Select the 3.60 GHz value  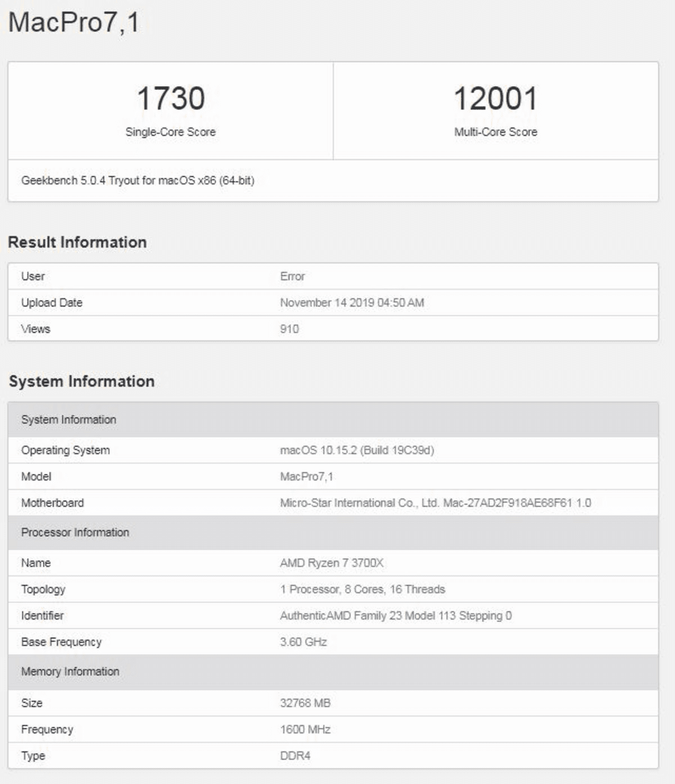pos(304,642)
